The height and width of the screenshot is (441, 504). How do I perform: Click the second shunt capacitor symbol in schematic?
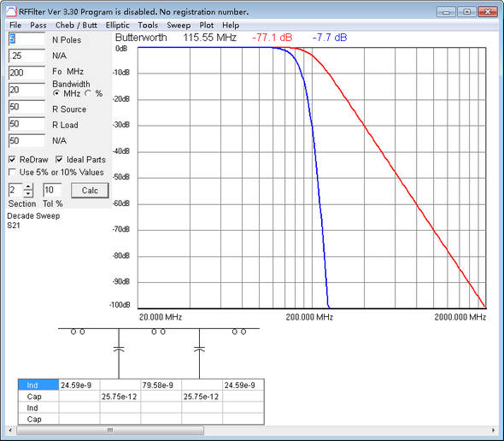point(199,350)
